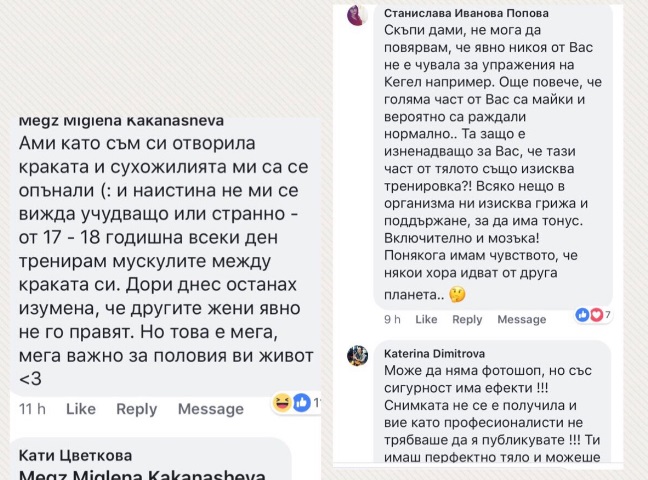
Task: Click the red heart reaction on Stanislava's comment
Action: click(x=596, y=315)
